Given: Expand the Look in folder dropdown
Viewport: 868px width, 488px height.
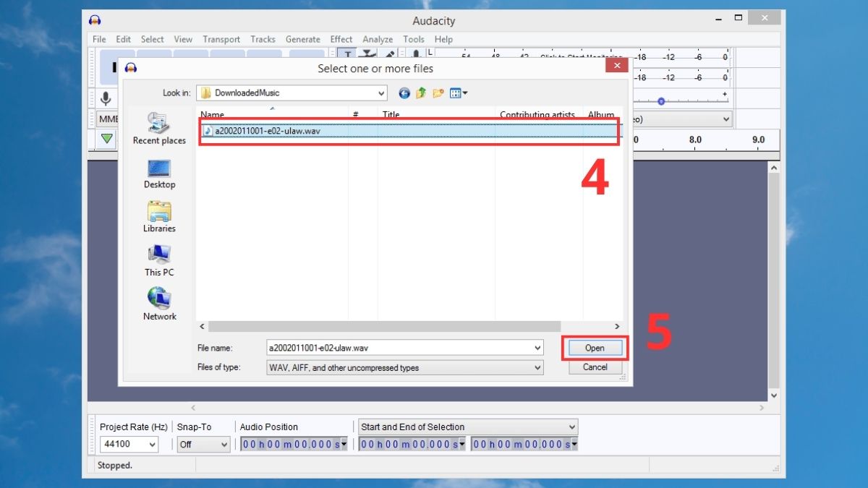Looking at the screenshot, I should click(381, 93).
